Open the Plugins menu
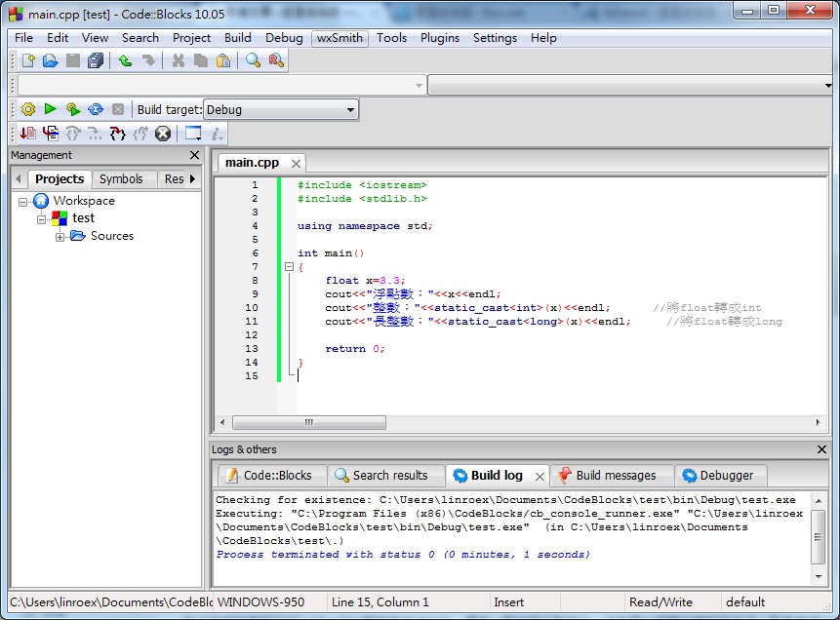Viewport: 840px width, 620px height. [440, 38]
